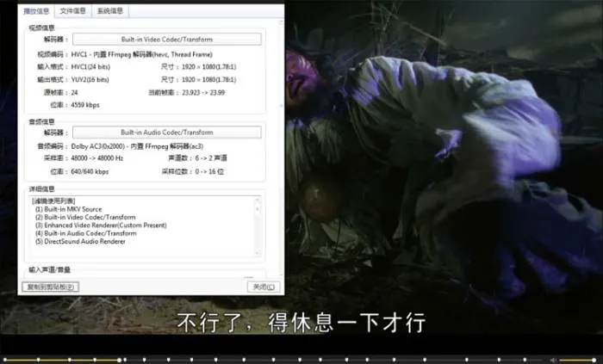Viewport: 603px width, 364px height.
Task: Click the filter list scrollbar up arrow
Action: 258,201
